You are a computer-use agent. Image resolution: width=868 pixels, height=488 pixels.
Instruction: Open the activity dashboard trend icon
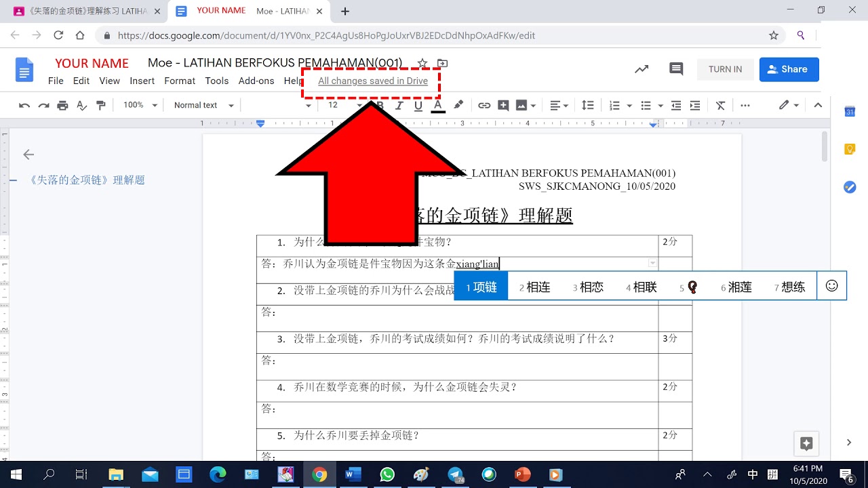tap(642, 69)
